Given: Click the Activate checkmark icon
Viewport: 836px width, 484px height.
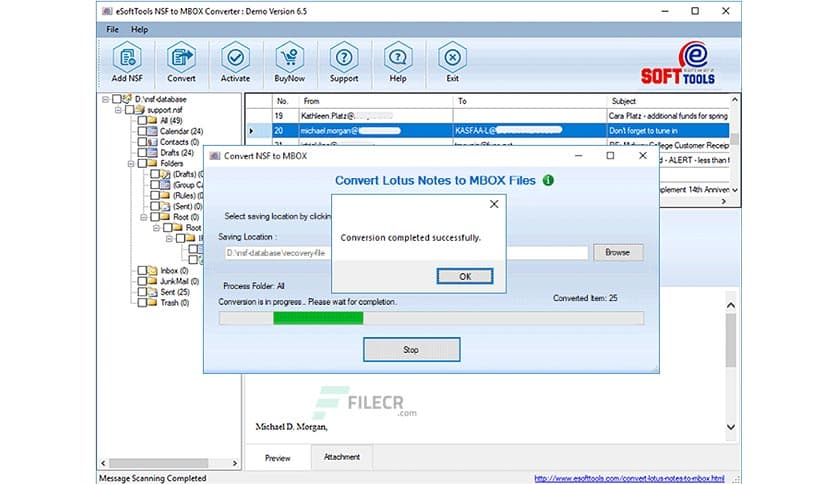Looking at the screenshot, I should click(x=235, y=57).
